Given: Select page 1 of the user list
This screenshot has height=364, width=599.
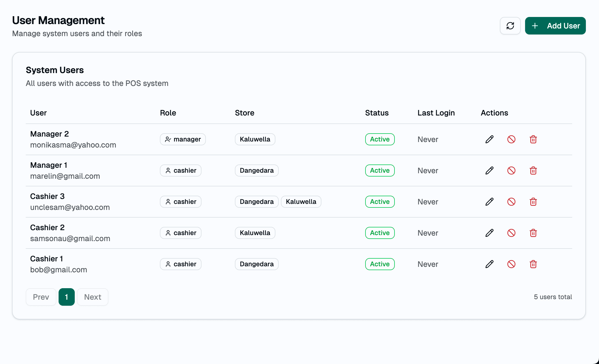Looking at the screenshot, I should [x=67, y=297].
